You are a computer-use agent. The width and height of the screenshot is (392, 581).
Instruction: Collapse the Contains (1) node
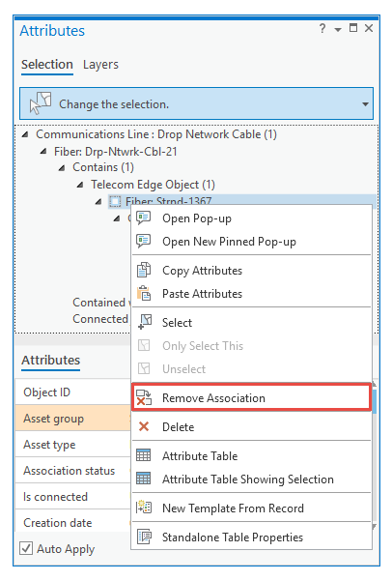coord(62,168)
